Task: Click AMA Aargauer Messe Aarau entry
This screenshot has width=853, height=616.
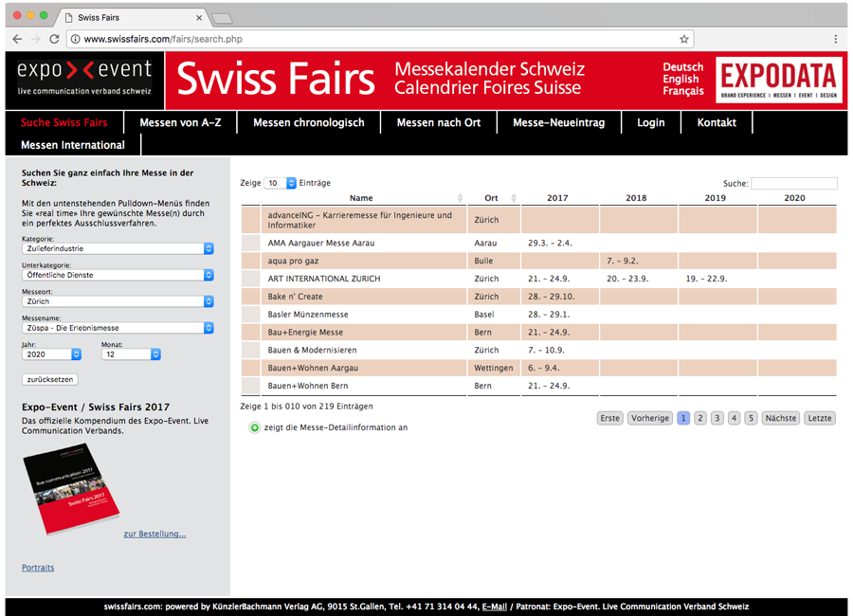Action: coord(321,244)
